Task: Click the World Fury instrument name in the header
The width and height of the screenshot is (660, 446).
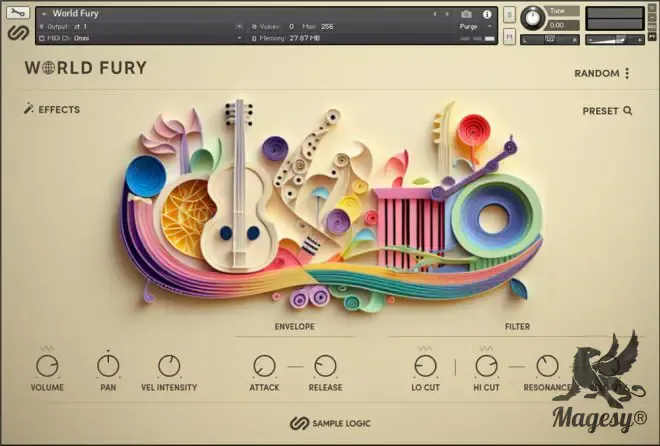Action: 75,13
